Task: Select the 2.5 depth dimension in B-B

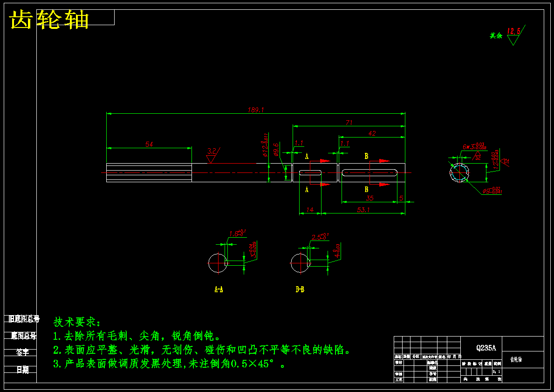Action: [x=320, y=236]
